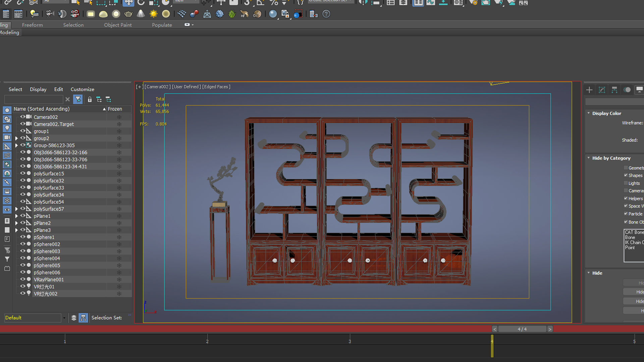Expand the pPlane3 tree node
The image size is (644, 362).
click(16, 230)
